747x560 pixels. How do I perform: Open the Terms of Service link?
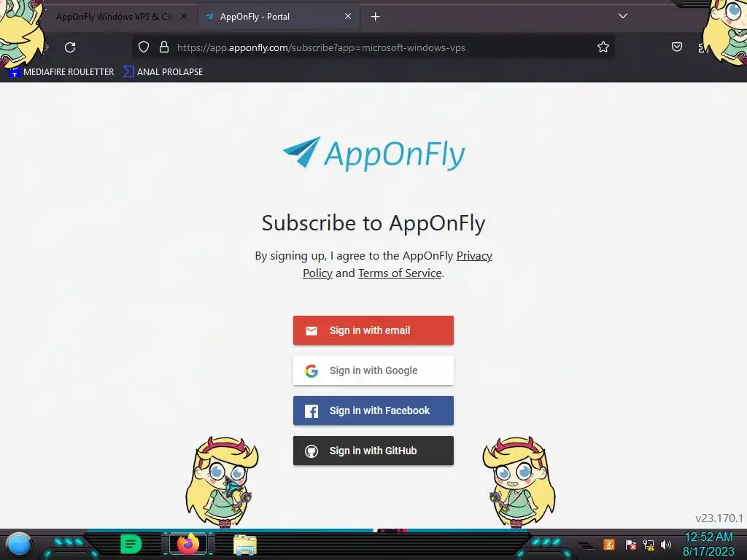[400, 273]
